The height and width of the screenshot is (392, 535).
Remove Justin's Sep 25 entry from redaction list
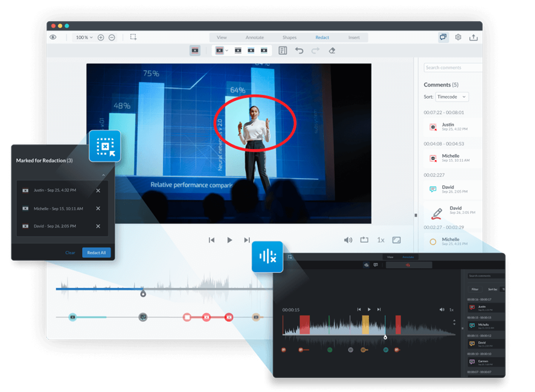pyautogui.click(x=98, y=191)
